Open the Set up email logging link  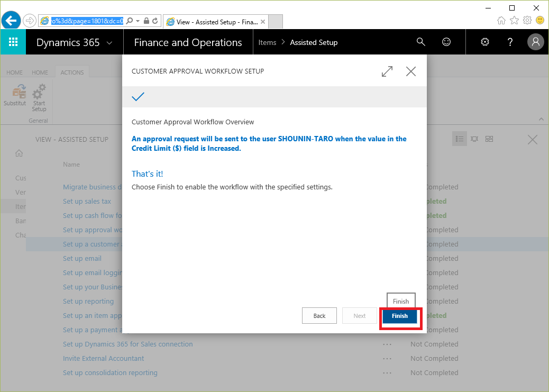pyautogui.click(x=93, y=273)
